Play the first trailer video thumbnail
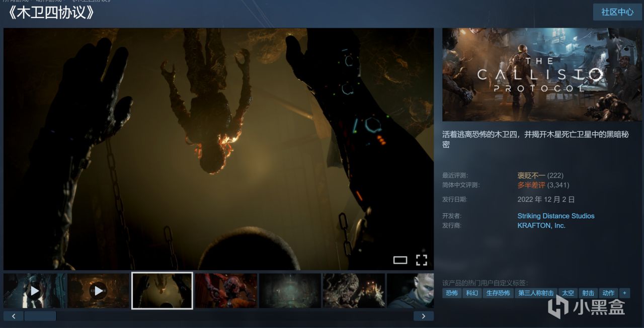This screenshot has width=644, height=328. [34, 291]
